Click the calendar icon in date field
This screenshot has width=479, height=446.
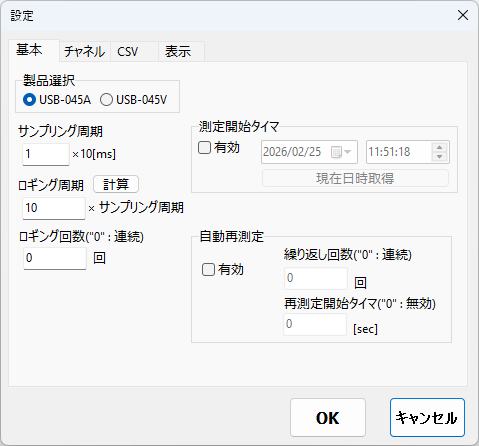point(336,152)
